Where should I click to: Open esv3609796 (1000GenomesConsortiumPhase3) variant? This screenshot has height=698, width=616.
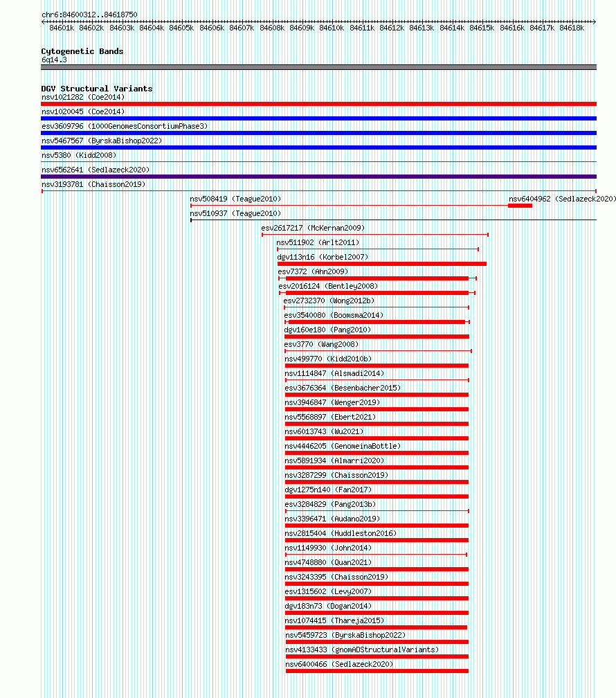pyautogui.click(x=125, y=127)
